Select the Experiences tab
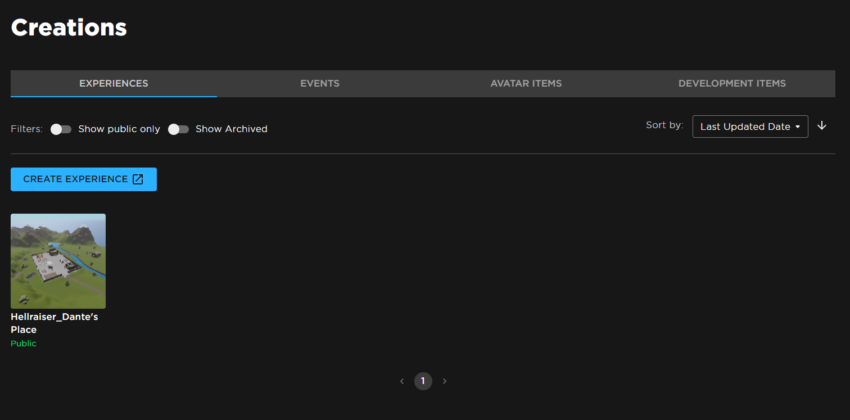The image size is (850, 420). coord(114,83)
